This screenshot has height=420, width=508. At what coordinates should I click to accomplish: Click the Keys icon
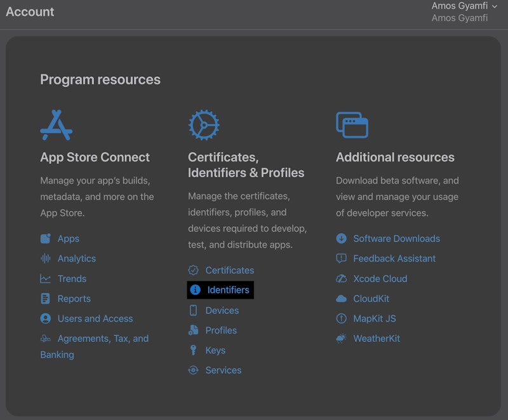[194, 351]
